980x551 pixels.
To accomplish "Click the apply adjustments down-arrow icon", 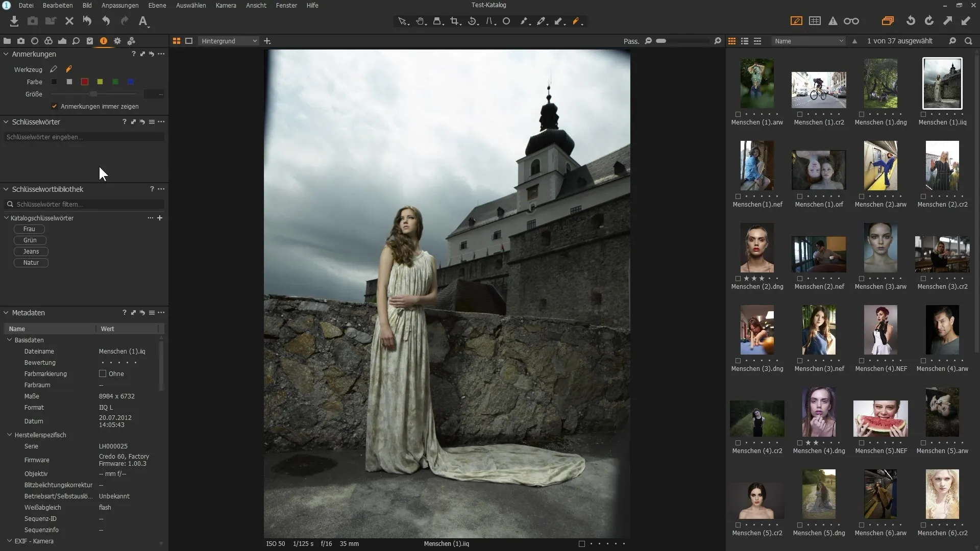I will tap(966, 21).
